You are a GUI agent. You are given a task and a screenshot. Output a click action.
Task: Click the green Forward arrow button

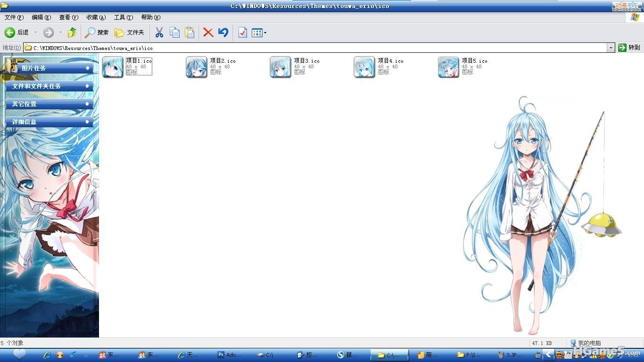[x=48, y=33]
